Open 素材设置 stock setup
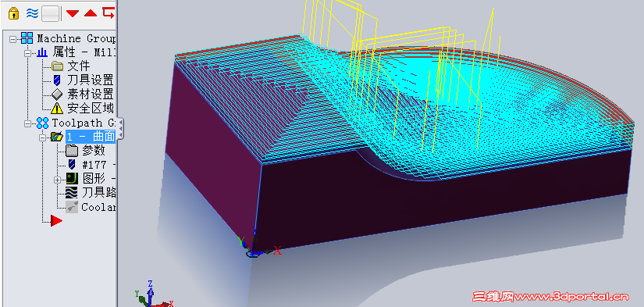Screen dimensions: 644x307 (90, 95)
